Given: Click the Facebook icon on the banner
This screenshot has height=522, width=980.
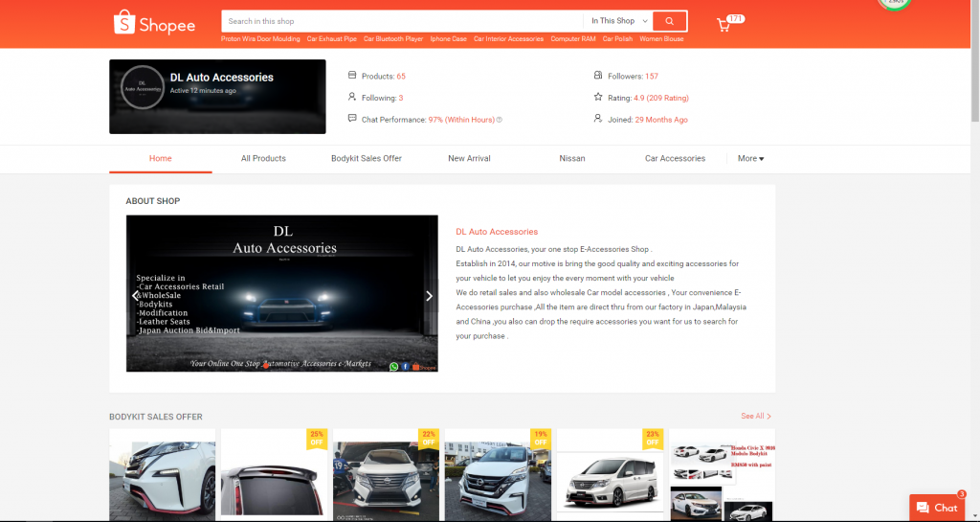Looking at the screenshot, I should pos(406,366).
